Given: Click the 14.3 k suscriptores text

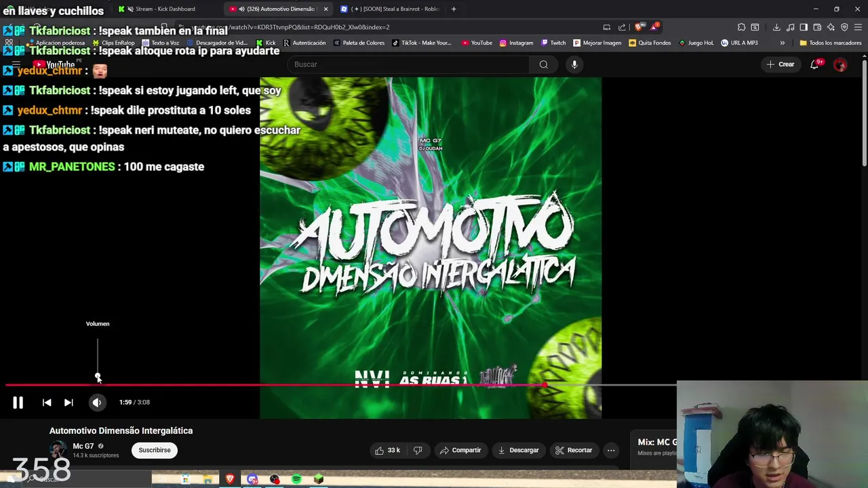Looking at the screenshot, I should click(96, 455).
